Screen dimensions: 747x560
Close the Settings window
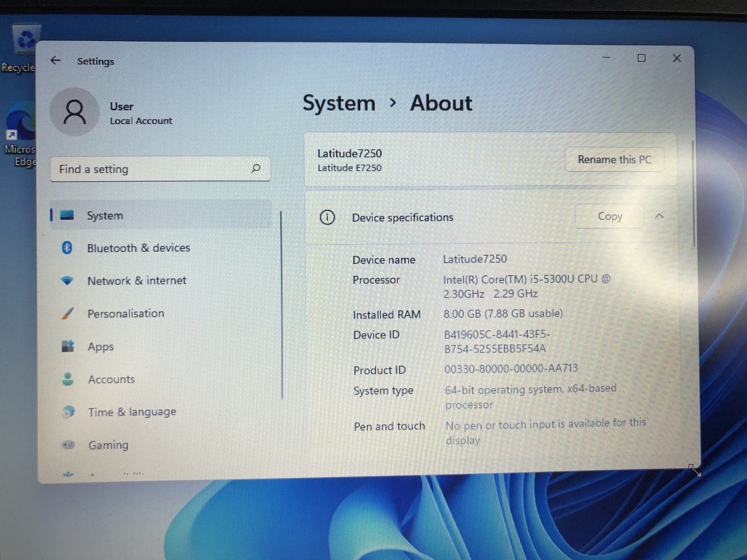pos(677,58)
